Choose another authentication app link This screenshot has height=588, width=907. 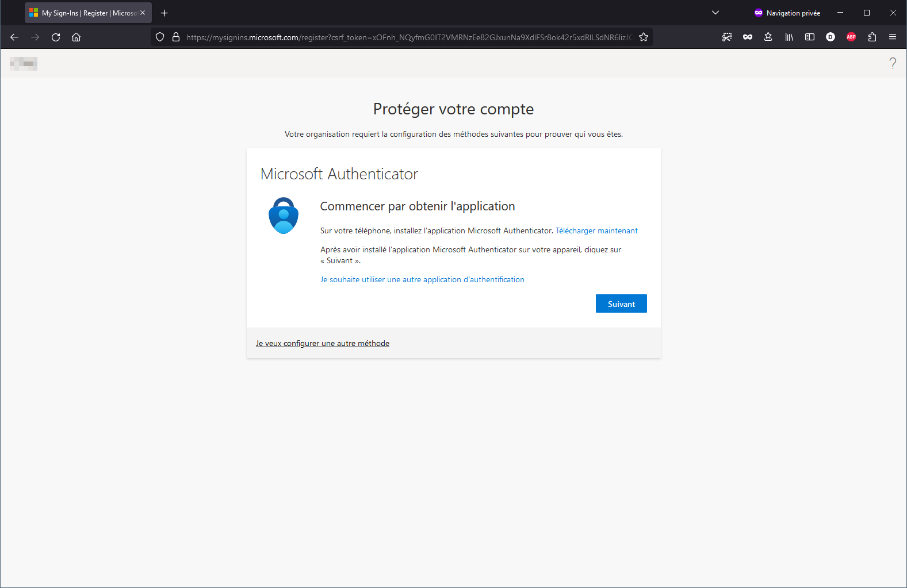click(422, 279)
